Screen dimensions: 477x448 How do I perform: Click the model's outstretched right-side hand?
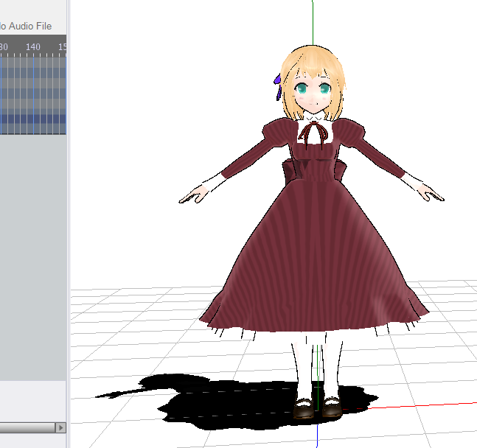pos(431,193)
